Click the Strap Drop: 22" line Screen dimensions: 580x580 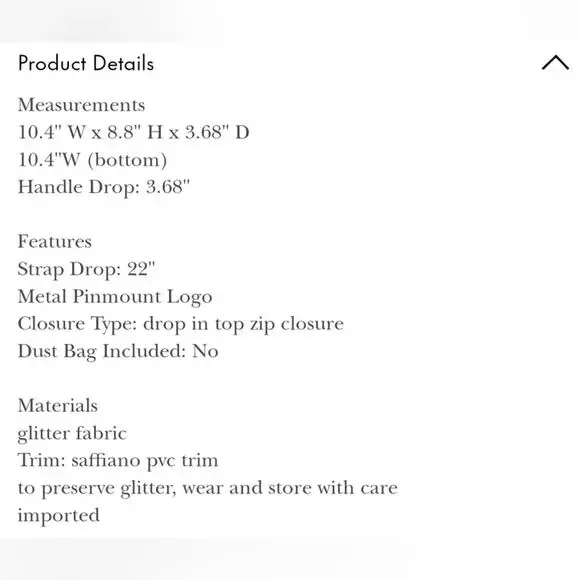(86, 269)
